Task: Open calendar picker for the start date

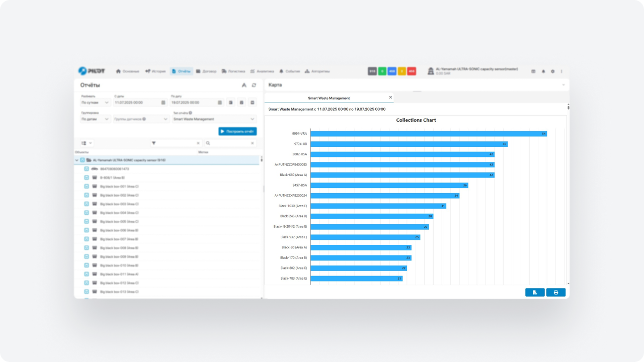Action: coord(163,103)
